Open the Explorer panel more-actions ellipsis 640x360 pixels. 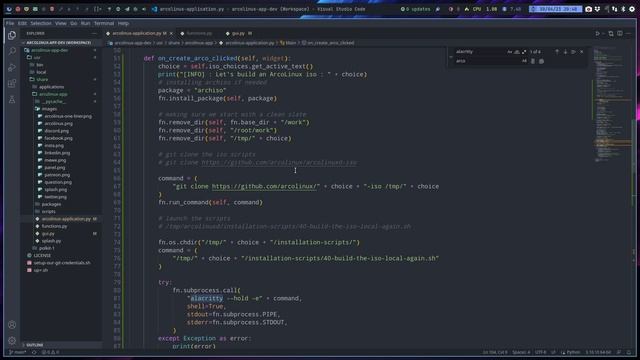(94, 33)
